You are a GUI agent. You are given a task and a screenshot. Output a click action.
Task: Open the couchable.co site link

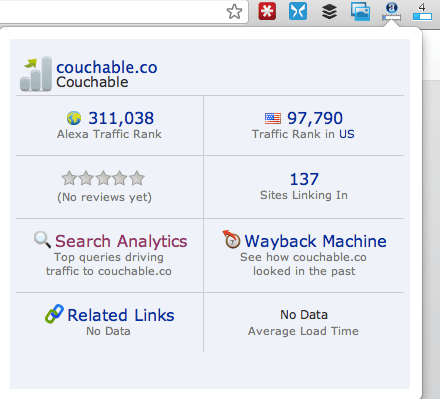(107, 67)
